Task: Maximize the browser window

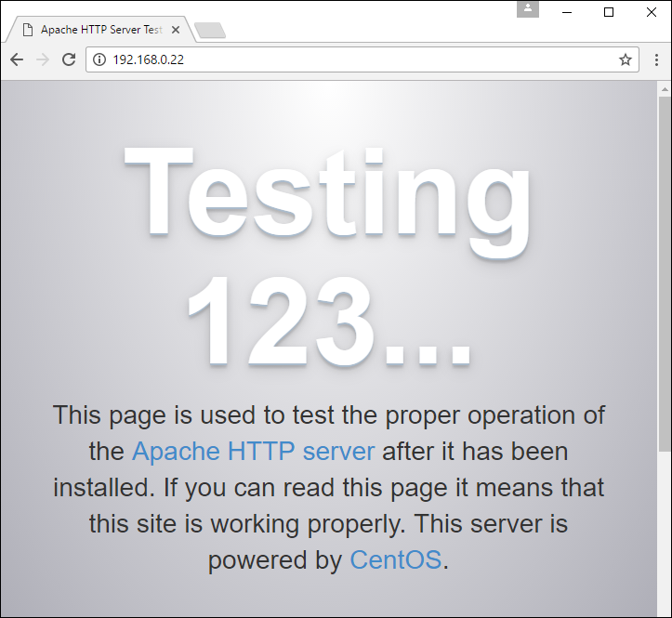Action: tap(609, 12)
